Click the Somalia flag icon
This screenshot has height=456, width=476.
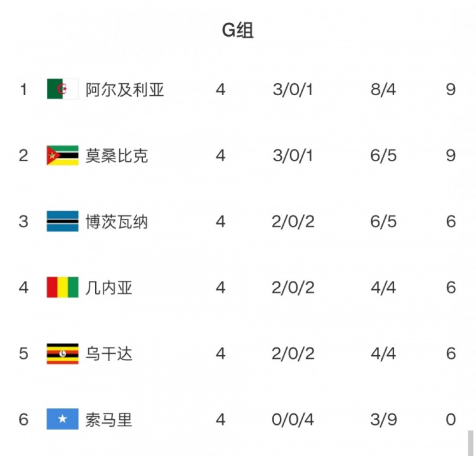coord(62,419)
